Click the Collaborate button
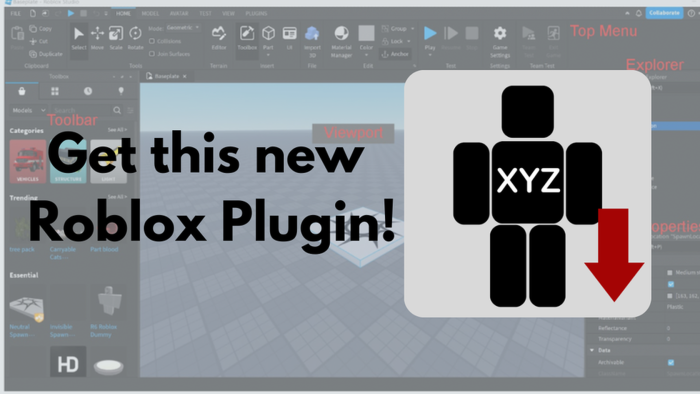700x394 pixels. pyautogui.click(x=664, y=13)
